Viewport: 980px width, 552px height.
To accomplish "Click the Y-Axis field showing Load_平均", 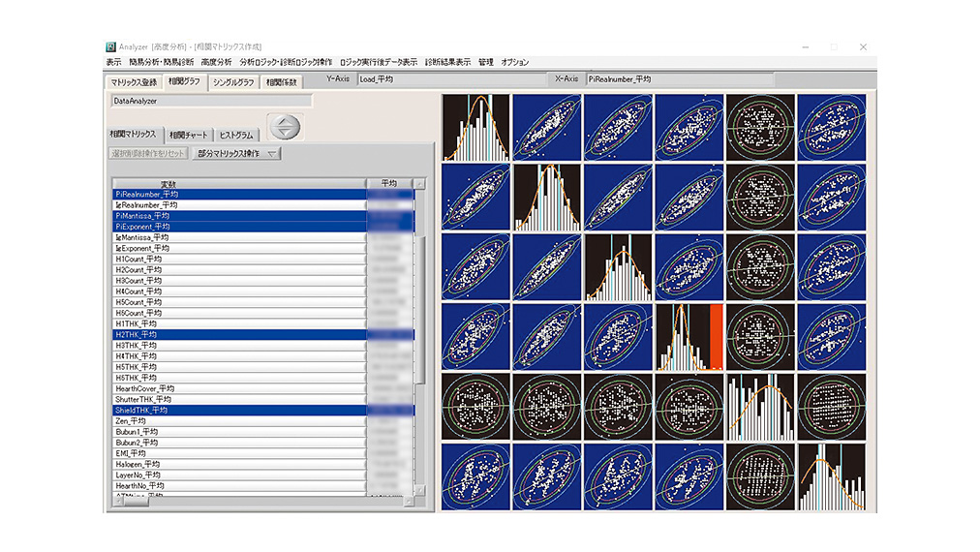I will pos(450,79).
